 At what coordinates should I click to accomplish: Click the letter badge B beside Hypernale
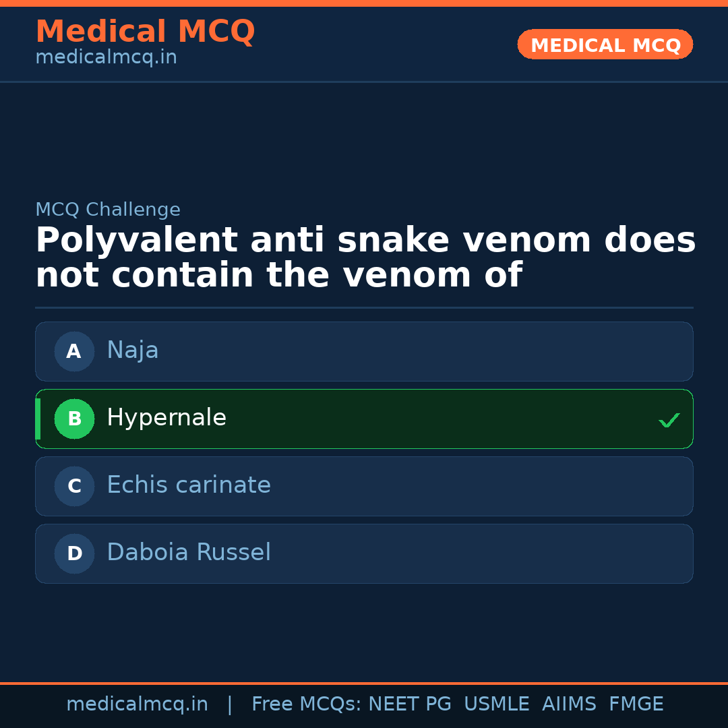pyautogui.click(x=74, y=419)
